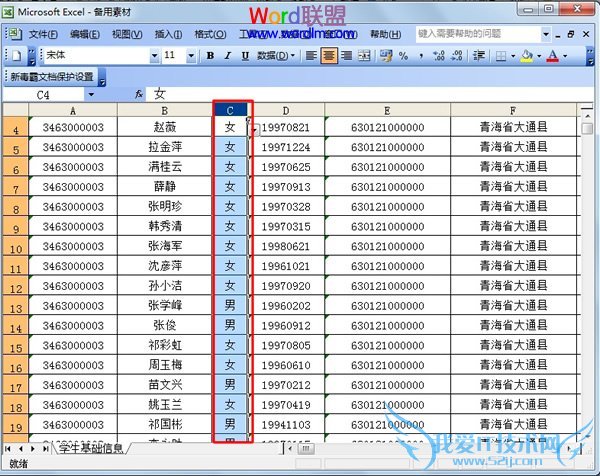Toggle Underline formatting

click(245, 56)
